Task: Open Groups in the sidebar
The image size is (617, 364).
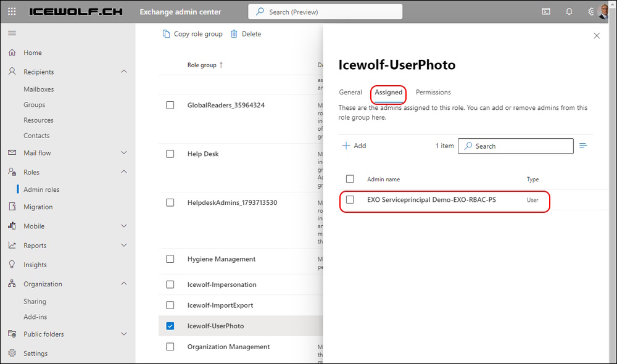Action: [x=34, y=105]
